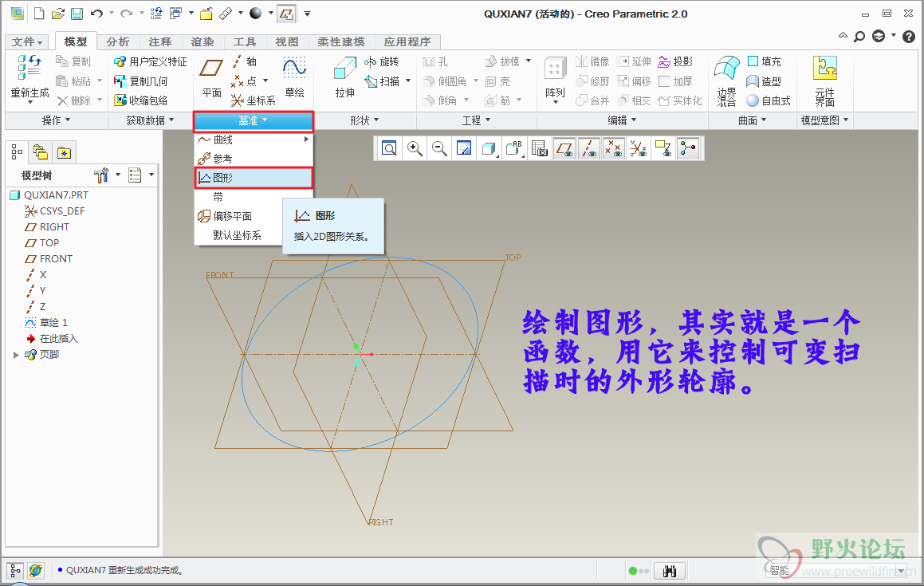Expand the 获取数据 group dropdown
This screenshot has width=924, height=586.
150,120
